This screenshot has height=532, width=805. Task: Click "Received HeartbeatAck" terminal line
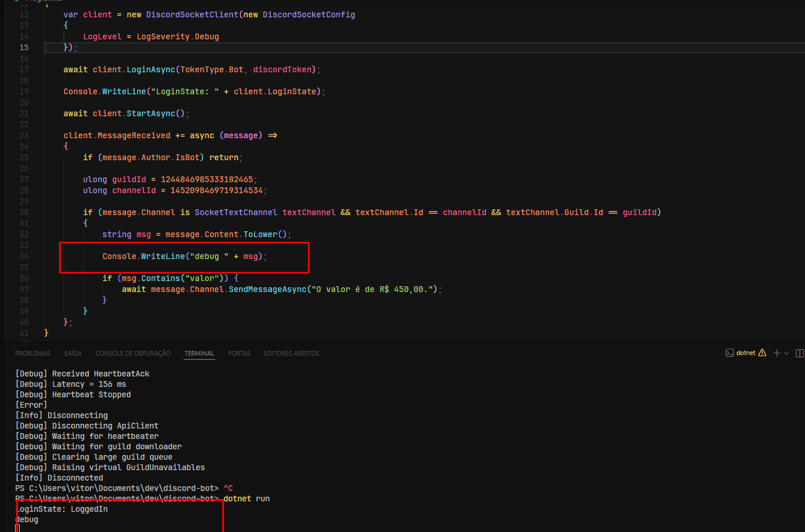(82, 374)
